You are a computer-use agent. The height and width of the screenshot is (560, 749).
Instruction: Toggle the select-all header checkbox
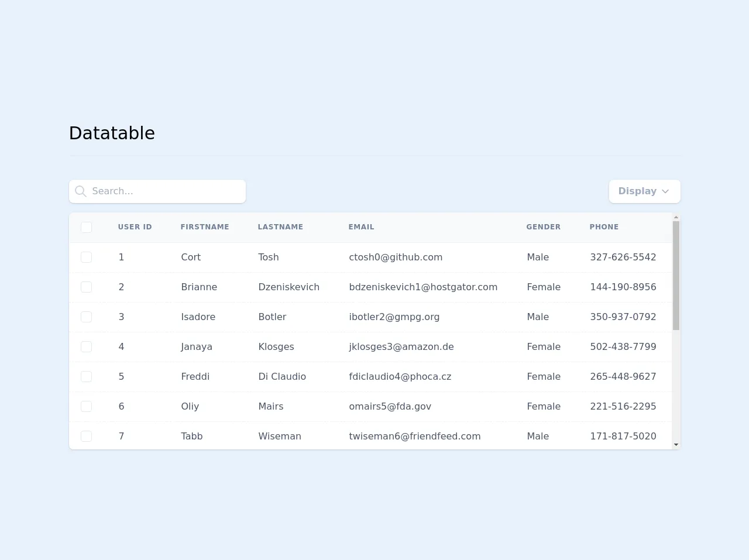point(86,227)
